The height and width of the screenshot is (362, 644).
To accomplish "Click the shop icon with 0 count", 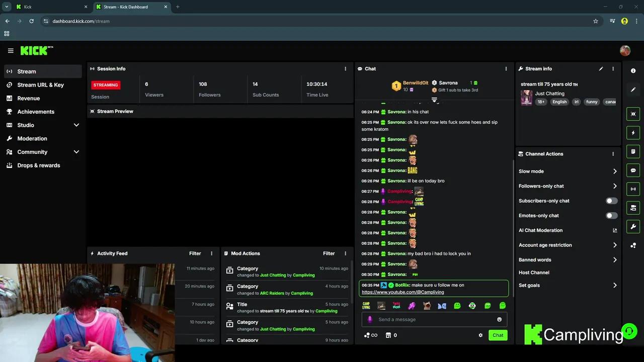I will tap(391, 335).
